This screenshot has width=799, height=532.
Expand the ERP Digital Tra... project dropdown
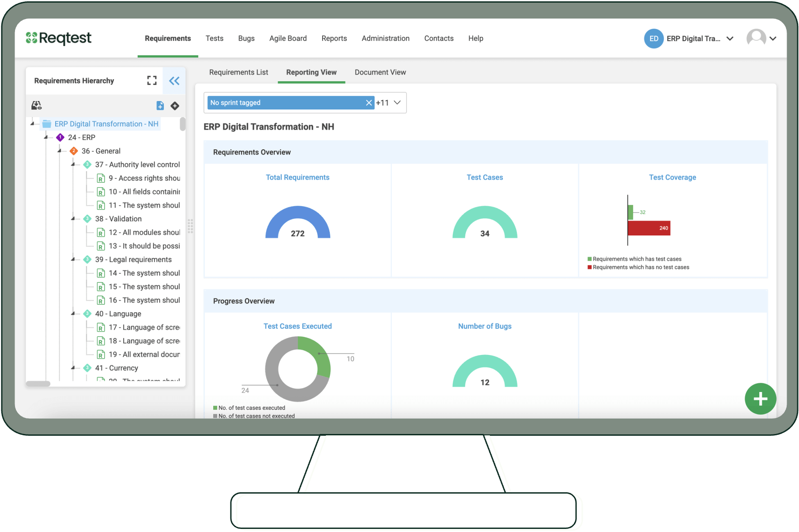pyautogui.click(x=730, y=38)
